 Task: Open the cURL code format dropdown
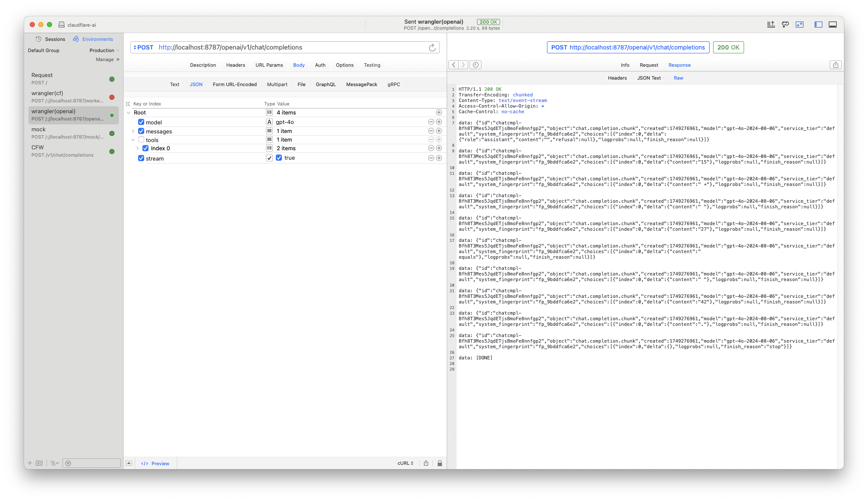405,463
